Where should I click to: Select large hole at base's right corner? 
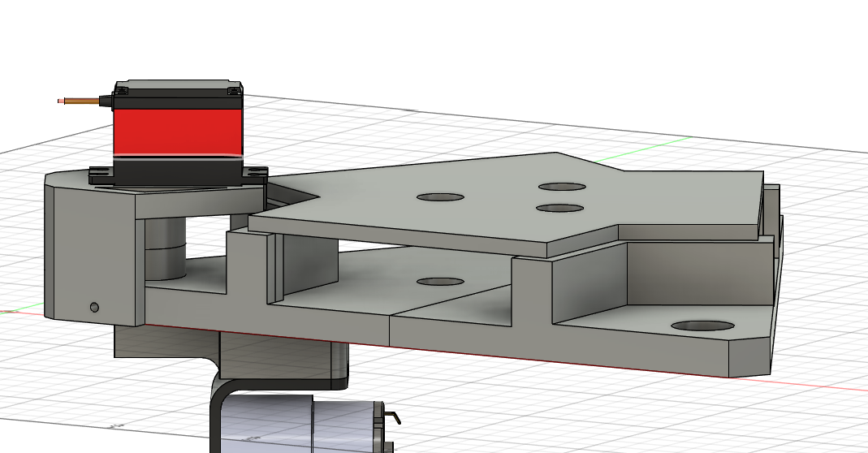click(702, 326)
